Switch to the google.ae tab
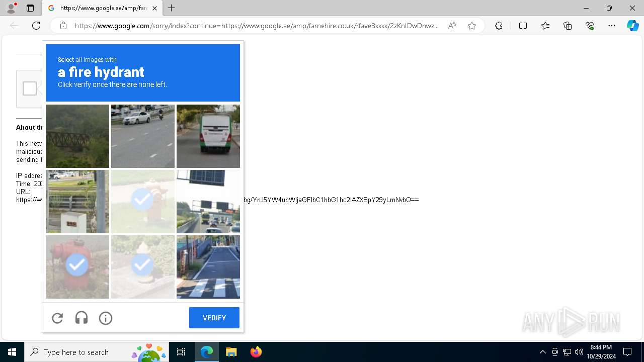The height and width of the screenshot is (362, 644). pyautogui.click(x=102, y=8)
